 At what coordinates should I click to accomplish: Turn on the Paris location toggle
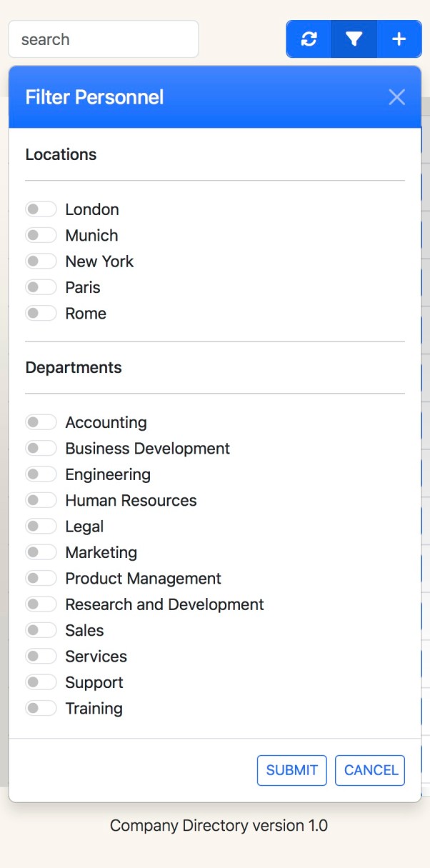[41, 287]
